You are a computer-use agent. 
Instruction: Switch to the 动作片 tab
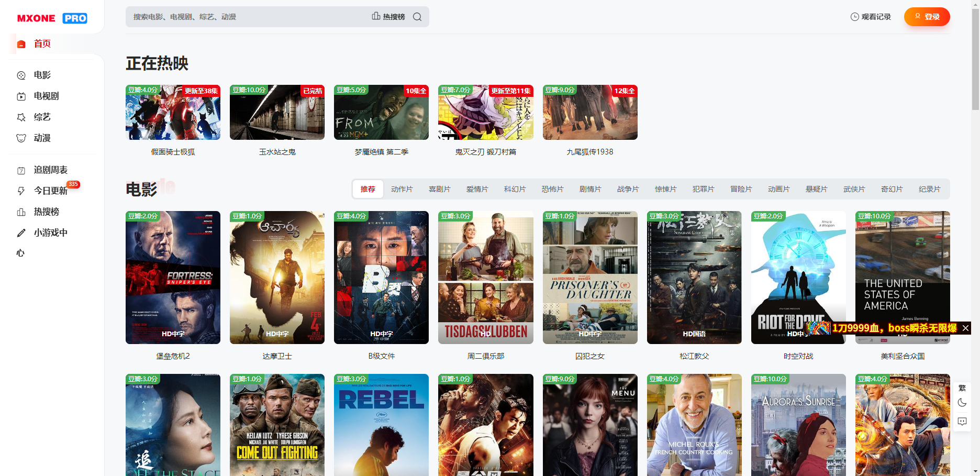tap(402, 189)
